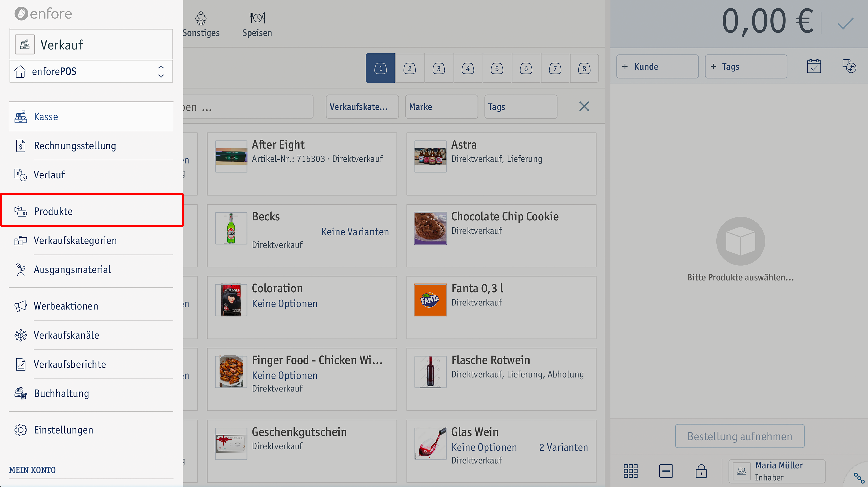This screenshot has width=868, height=487.
Task: Click the Verlauf clock document icon
Action: click(21, 175)
